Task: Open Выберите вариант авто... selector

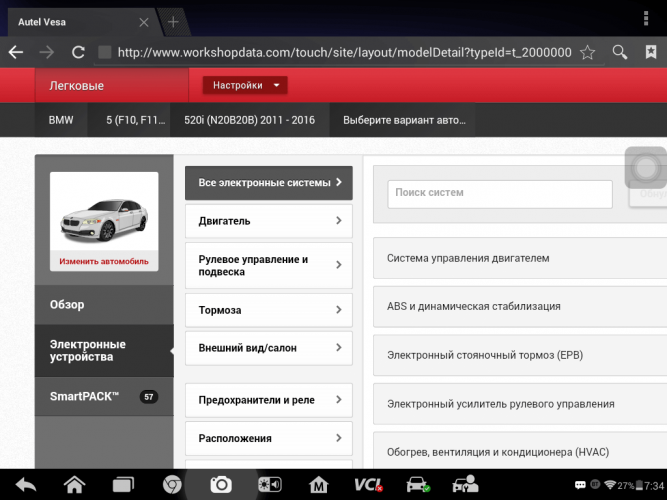Action: tap(404, 120)
